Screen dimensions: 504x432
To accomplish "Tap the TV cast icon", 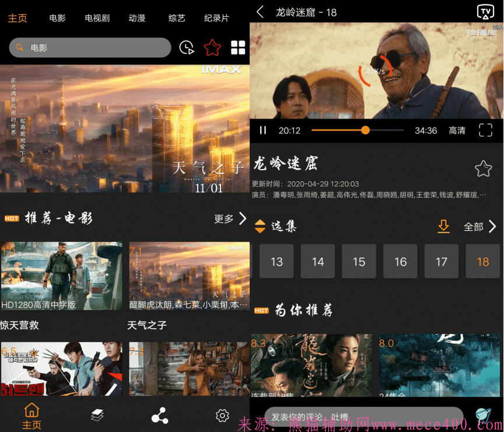I will pyautogui.click(x=485, y=12).
